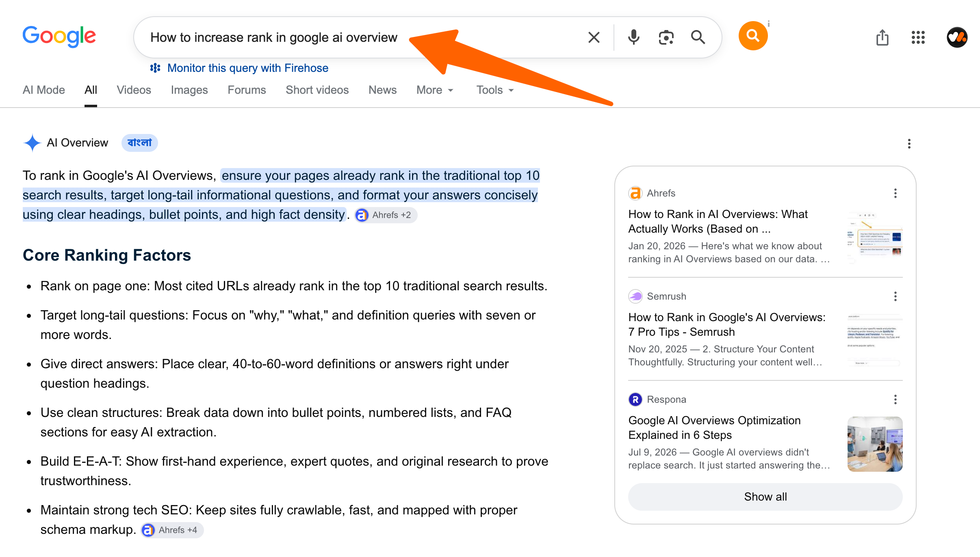Open the Google apps grid
Image resolution: width=980 pixels, height=557 pixels.
coord(918,37)
